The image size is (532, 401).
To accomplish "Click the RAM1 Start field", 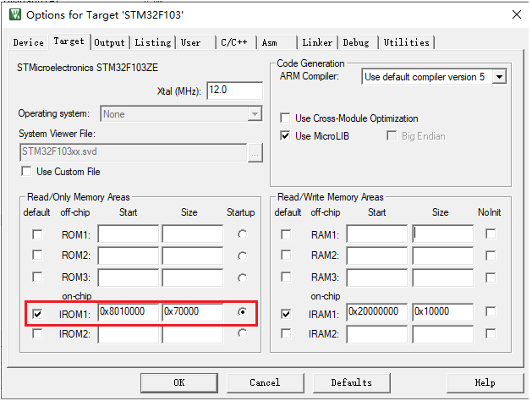I will [377, 233].
